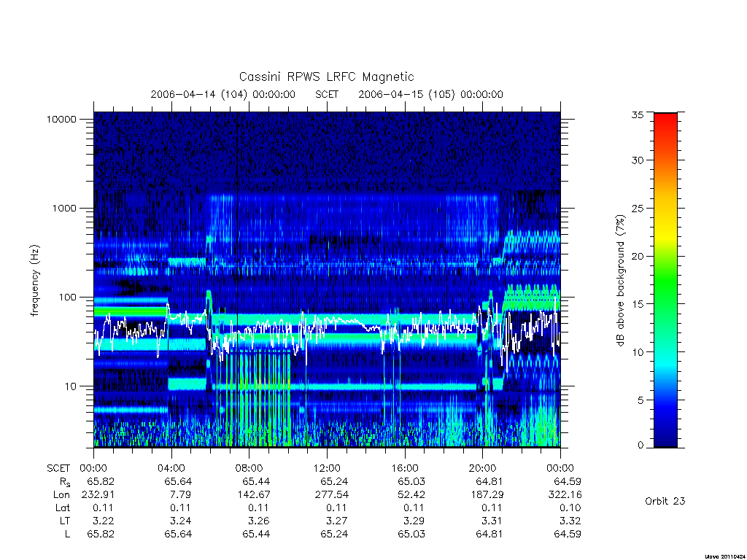Select the 08:00 time tick label
This screenshot has height=560, width=747.
249,468
